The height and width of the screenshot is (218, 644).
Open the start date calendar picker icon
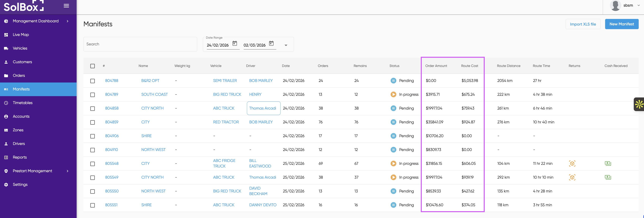235,43
